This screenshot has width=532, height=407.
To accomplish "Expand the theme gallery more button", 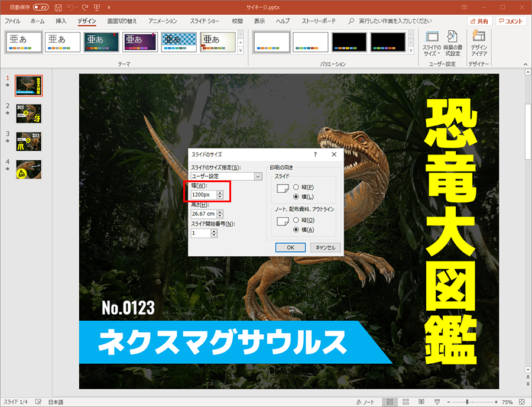I will point(240,50).
